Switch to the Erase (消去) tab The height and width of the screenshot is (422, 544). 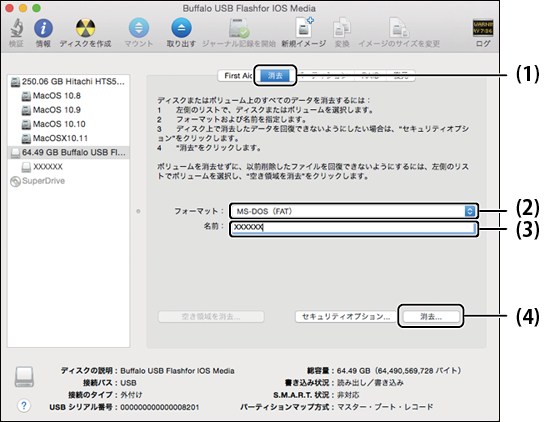click(275, 76)
